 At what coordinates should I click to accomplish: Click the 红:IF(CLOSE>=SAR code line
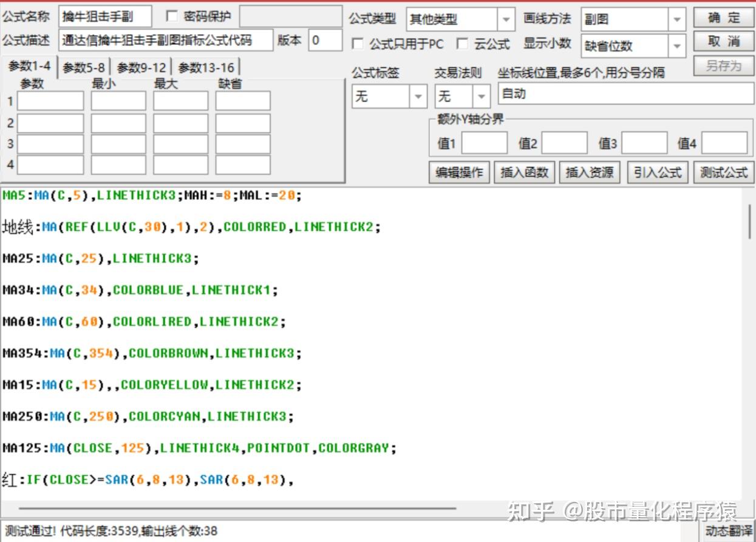[x=148, y=480]
